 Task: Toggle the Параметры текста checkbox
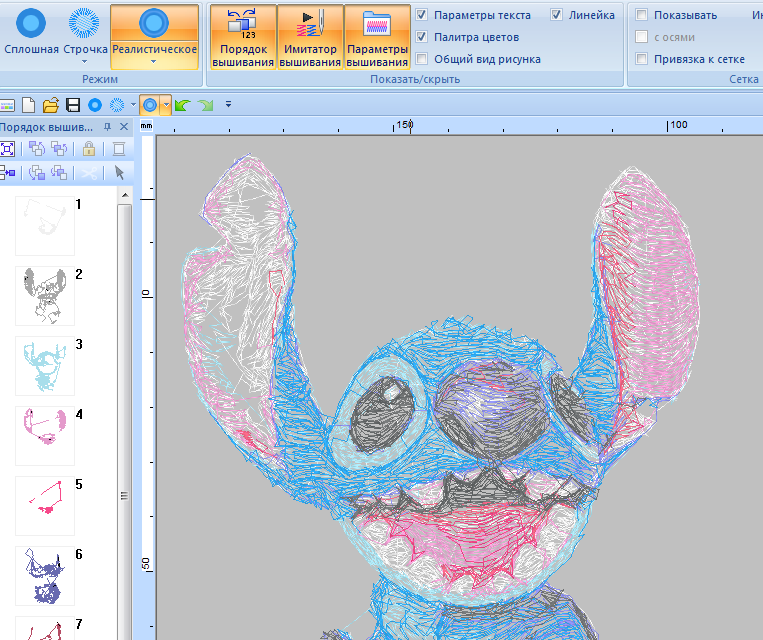(423, 15)
